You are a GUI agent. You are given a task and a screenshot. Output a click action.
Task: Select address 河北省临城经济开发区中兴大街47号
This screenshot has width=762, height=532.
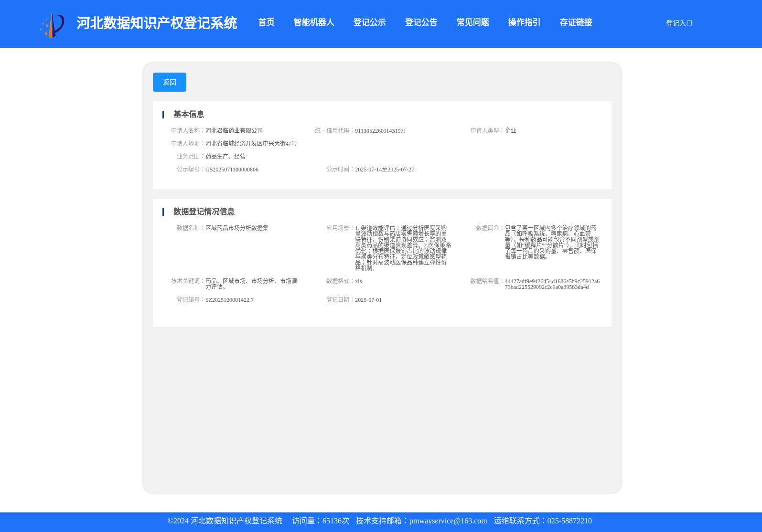click(251, 143)
